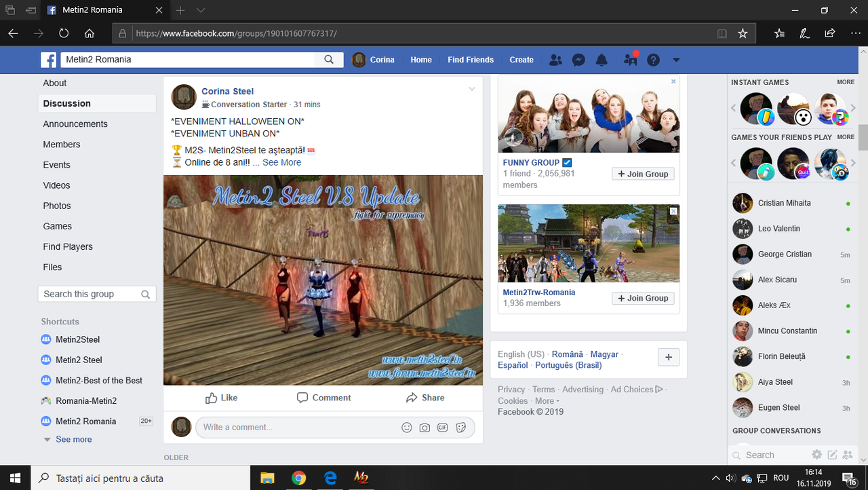Viewport: 868px width, 490px height.
Task: Open the Metin2 Steel V.8 post image
Action: click(323, 280)
